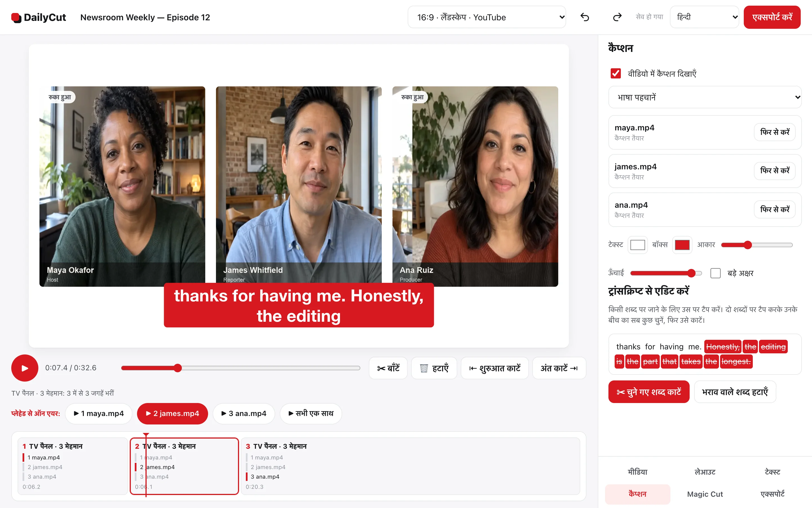Select the कैप्शन tab
The height and width of the screenshot is (508, 812).
click(x=637, y=494)
